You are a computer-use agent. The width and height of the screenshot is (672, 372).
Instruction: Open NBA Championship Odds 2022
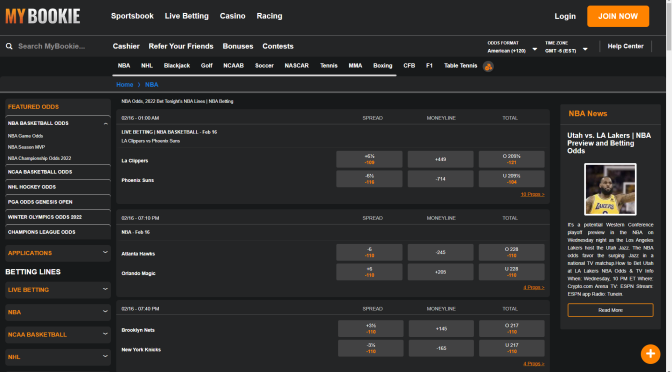tap(39, 158)
